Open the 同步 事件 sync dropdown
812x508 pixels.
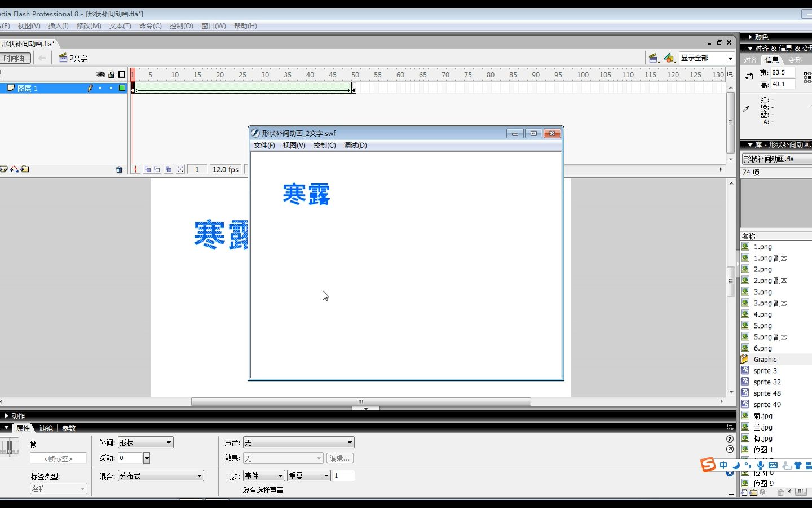(x=263, y=476)
